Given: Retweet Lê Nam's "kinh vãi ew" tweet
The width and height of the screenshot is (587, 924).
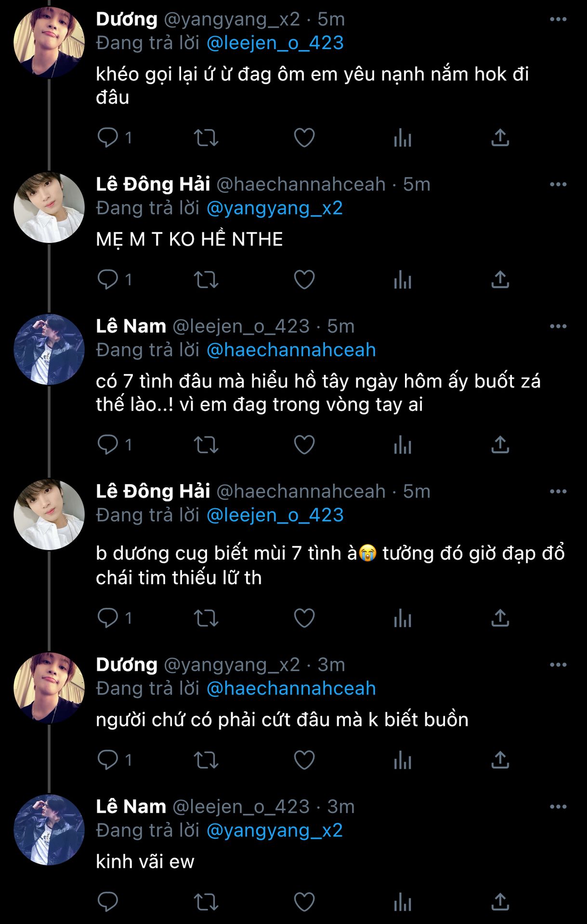Looking at the screenshot, I should [x=206, y=902].
